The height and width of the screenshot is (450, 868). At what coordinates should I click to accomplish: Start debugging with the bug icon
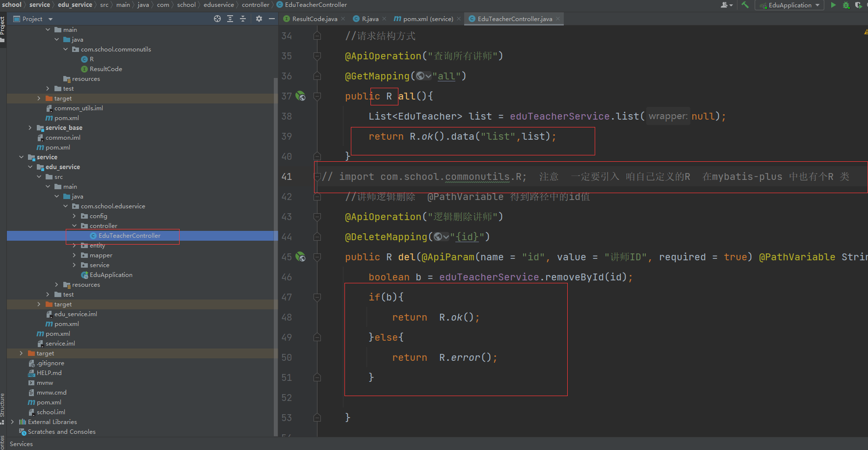(846, 5)
